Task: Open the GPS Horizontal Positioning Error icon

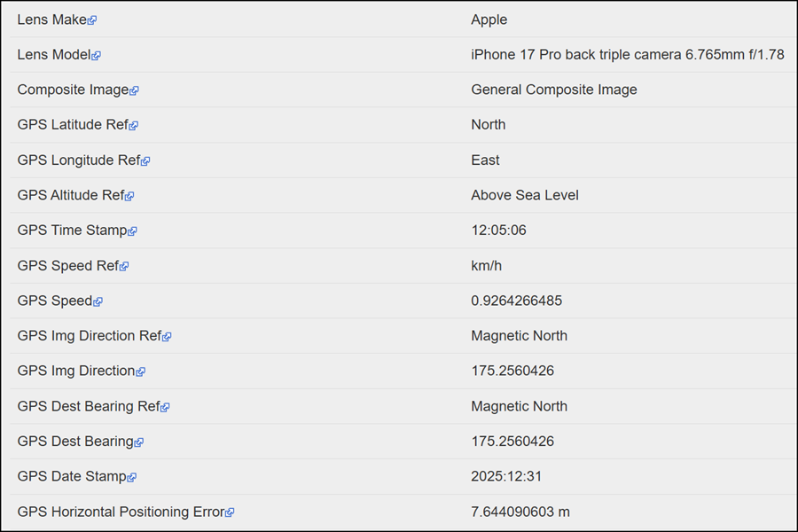Action: tap(230, 511)
